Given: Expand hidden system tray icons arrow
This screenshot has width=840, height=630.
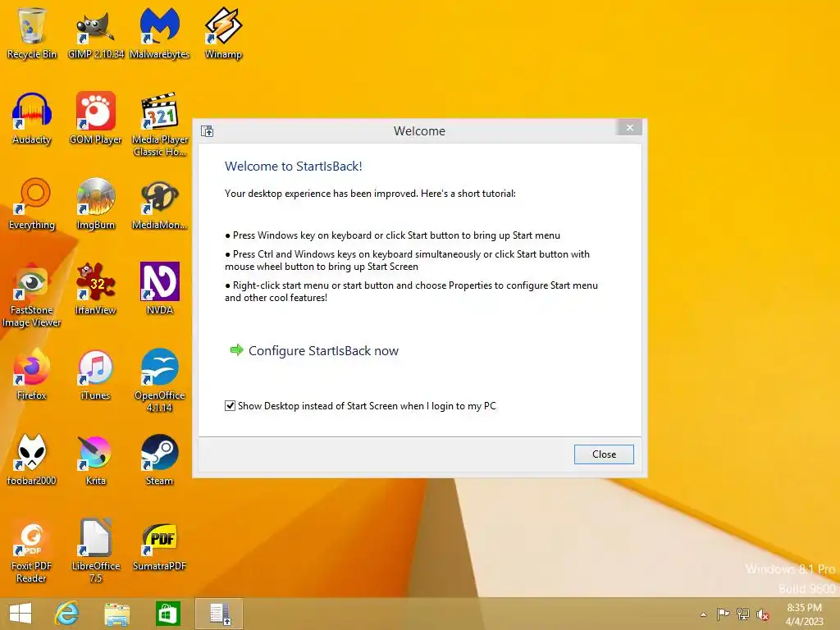Looking at the screenshot, I should (703, 614).
